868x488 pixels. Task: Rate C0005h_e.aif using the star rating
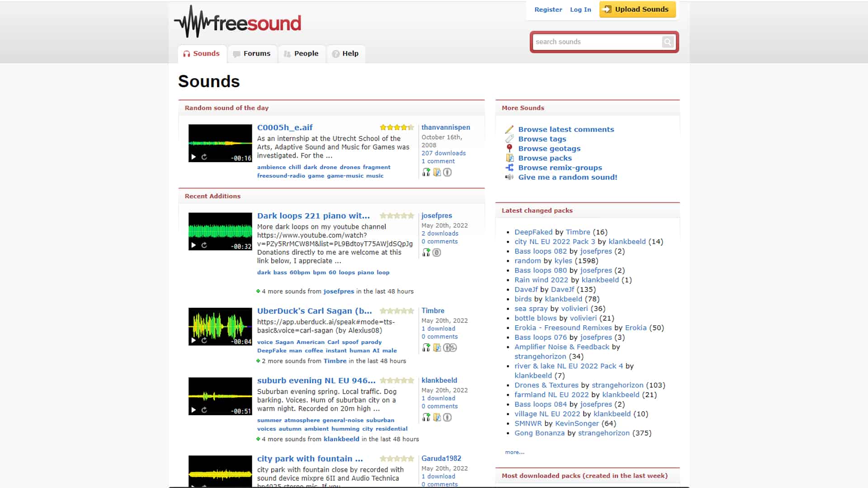pos(396,127)
